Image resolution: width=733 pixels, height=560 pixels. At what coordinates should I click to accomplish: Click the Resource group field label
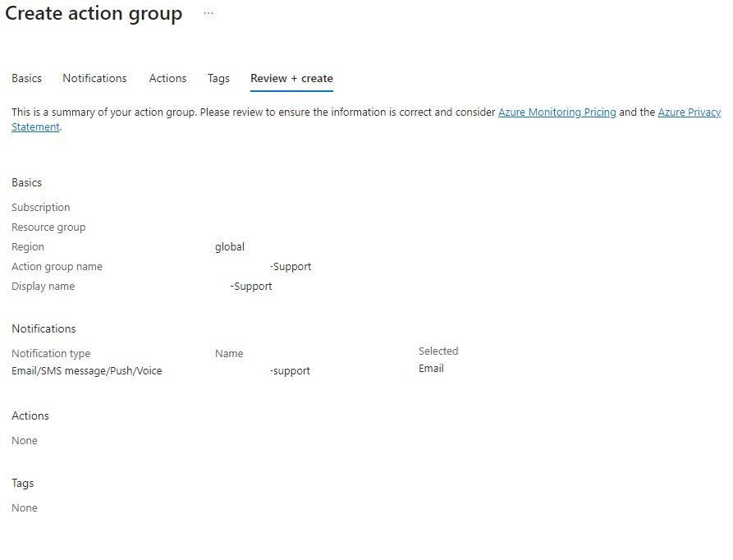click(x=48, y=227)
